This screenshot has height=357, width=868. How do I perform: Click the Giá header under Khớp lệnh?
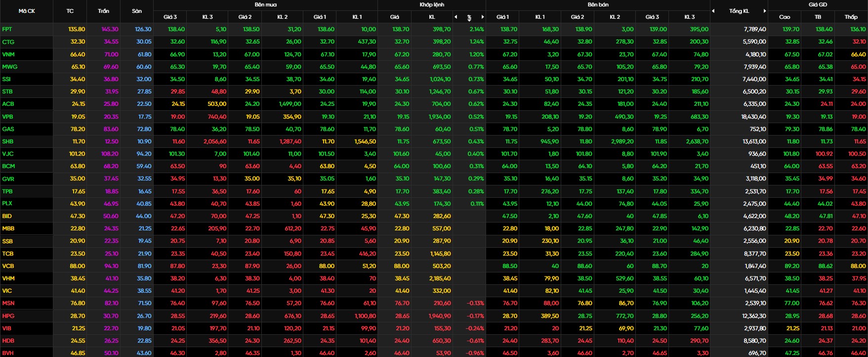pos(394,17)
